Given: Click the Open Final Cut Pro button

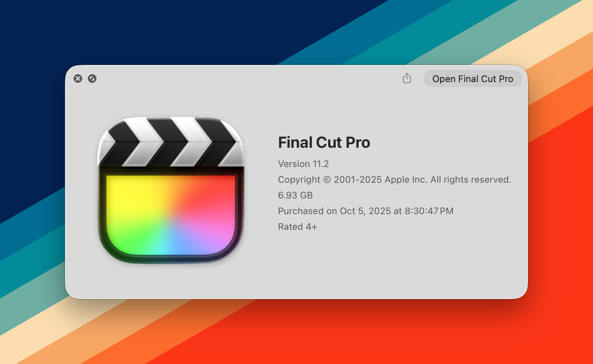Looking at the screenshot, I should (473, 79).
